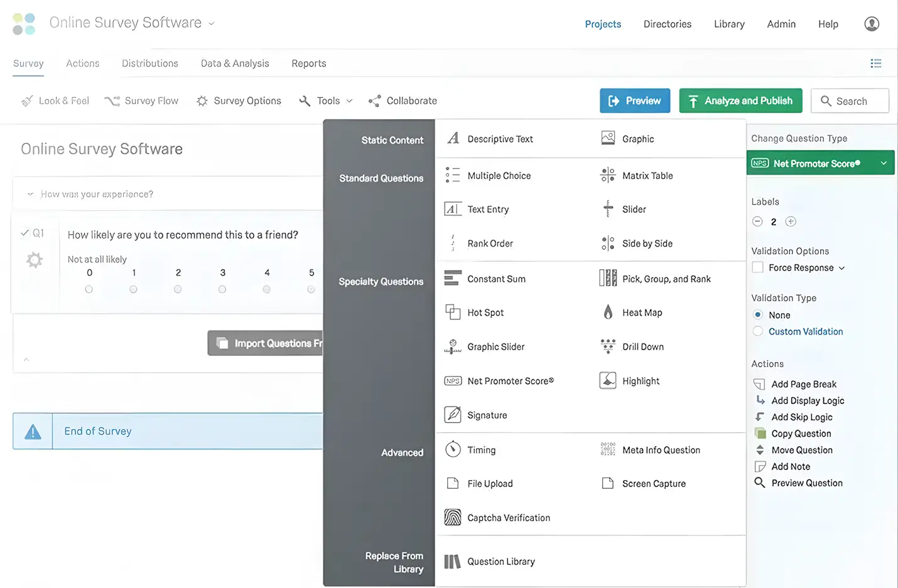Increase the Labels count with plus stepper
The image size is (898, 588).
[791, 222]
